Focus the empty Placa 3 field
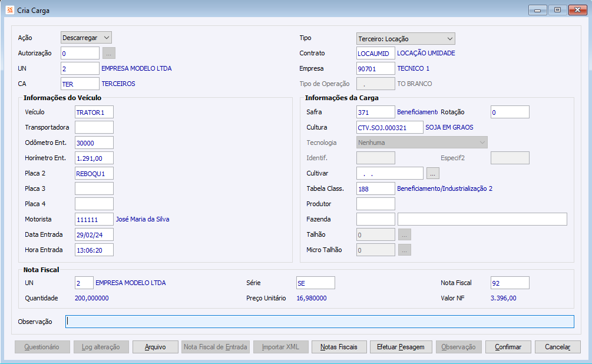Image resolution: width=592 pixels, height=364 pixels. pyautogui.click(x=94, y=188)
